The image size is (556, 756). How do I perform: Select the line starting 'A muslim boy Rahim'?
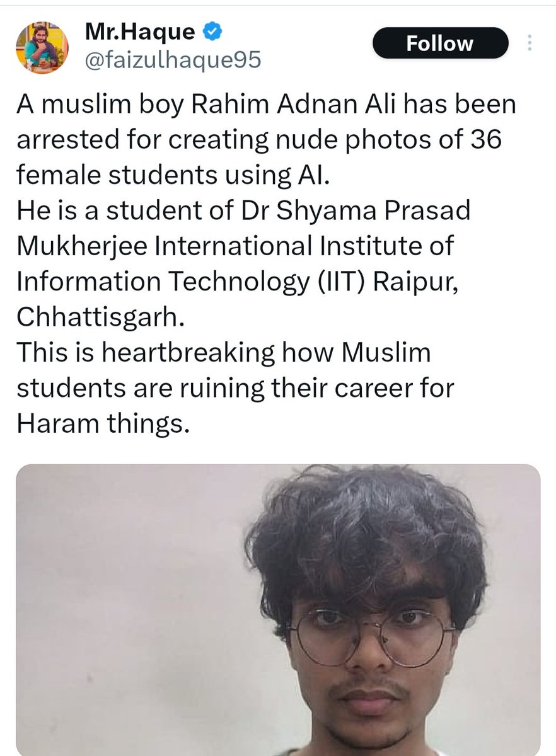(266, 104)
